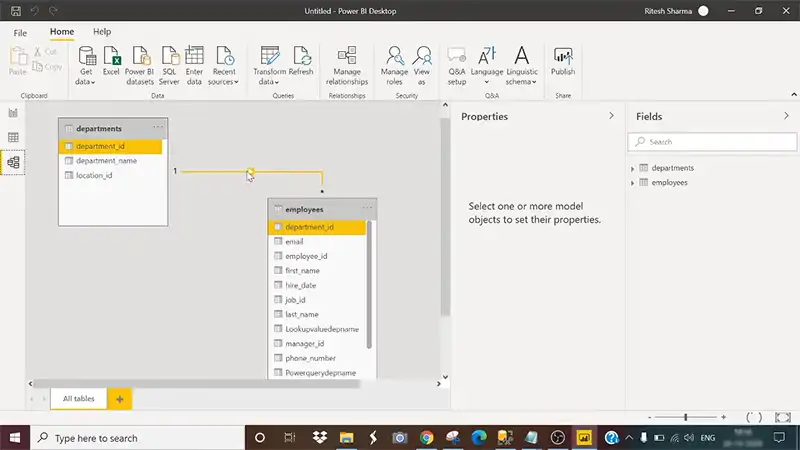Open departments table more options ellipsis

tap(158, 127)
